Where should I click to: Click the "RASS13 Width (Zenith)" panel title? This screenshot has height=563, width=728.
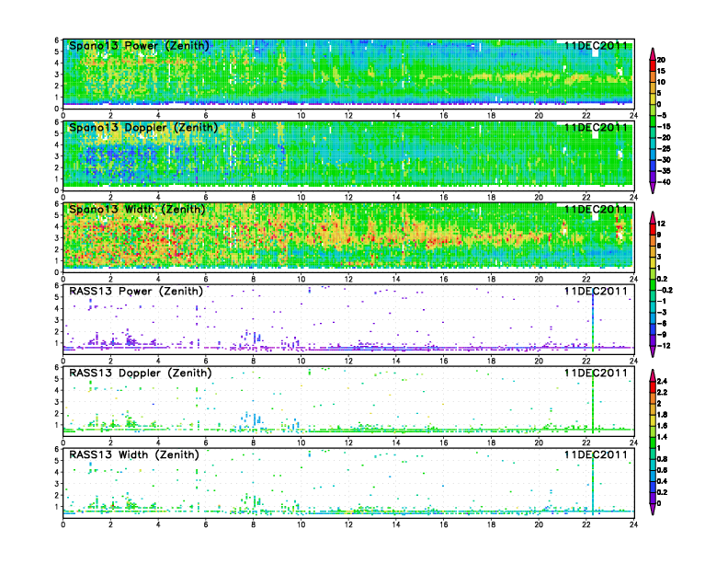tap(134, 454)
